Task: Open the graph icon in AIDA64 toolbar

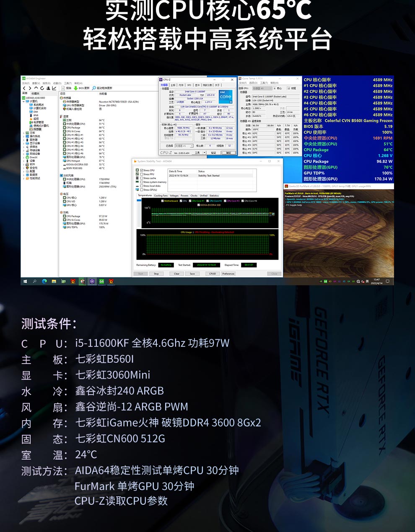Action: click(54, 88)
